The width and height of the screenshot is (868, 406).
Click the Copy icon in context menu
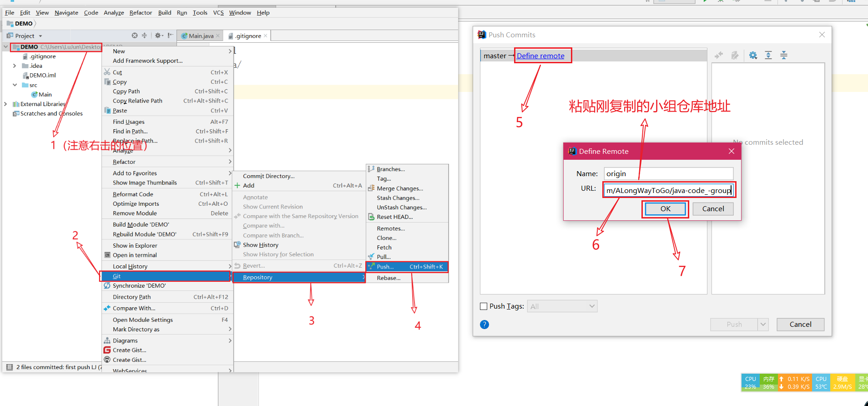107,81
